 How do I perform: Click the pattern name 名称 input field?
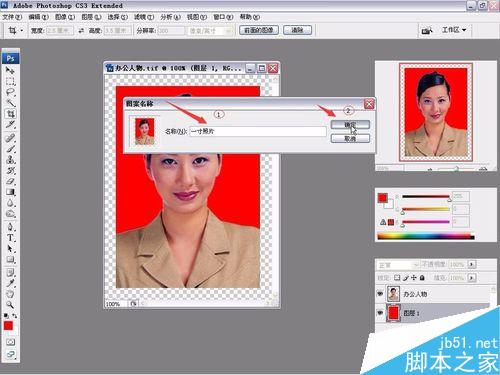tap(258, 131)
